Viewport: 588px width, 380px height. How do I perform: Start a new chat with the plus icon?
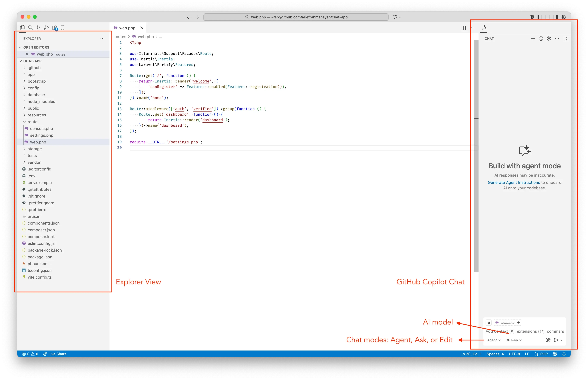pyautogui.click(x=533, y=39)
